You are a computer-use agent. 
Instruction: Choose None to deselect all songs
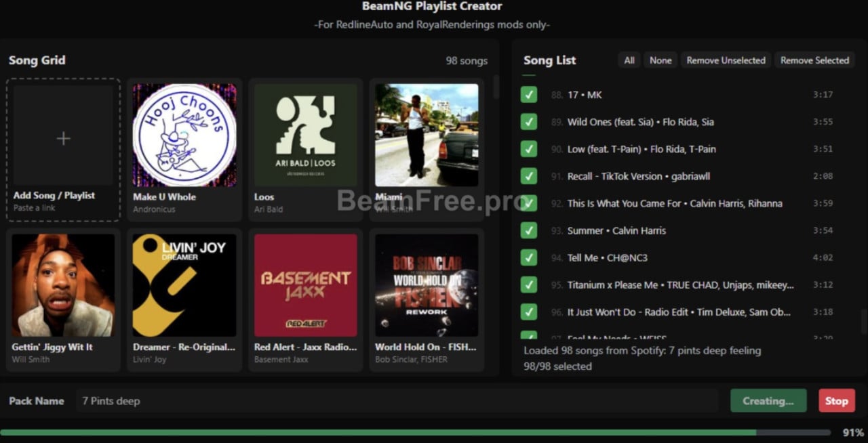(x=660, y=60)
